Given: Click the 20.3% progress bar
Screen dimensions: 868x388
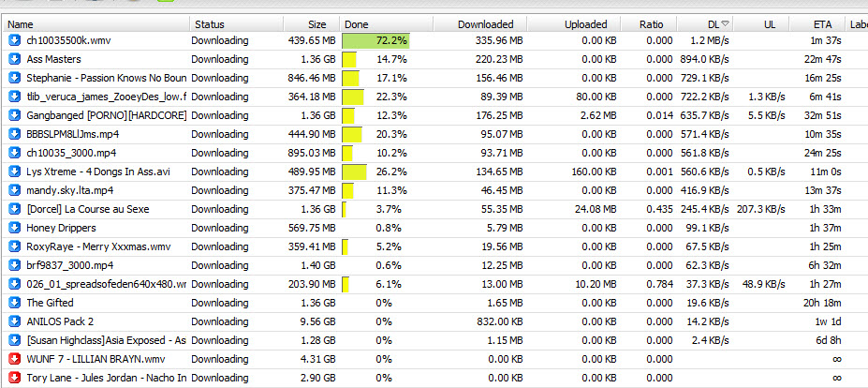Looking at the screenshot, I should coord(352,134).
